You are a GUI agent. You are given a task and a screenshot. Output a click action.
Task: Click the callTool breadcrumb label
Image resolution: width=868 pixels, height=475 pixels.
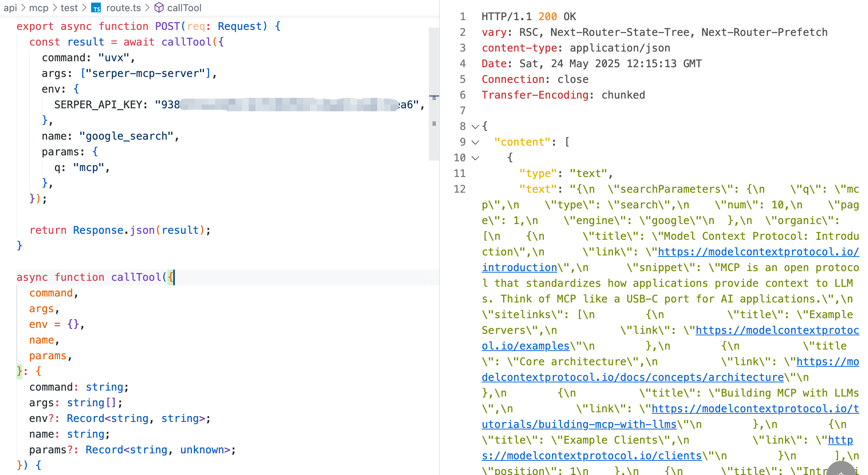184,8
